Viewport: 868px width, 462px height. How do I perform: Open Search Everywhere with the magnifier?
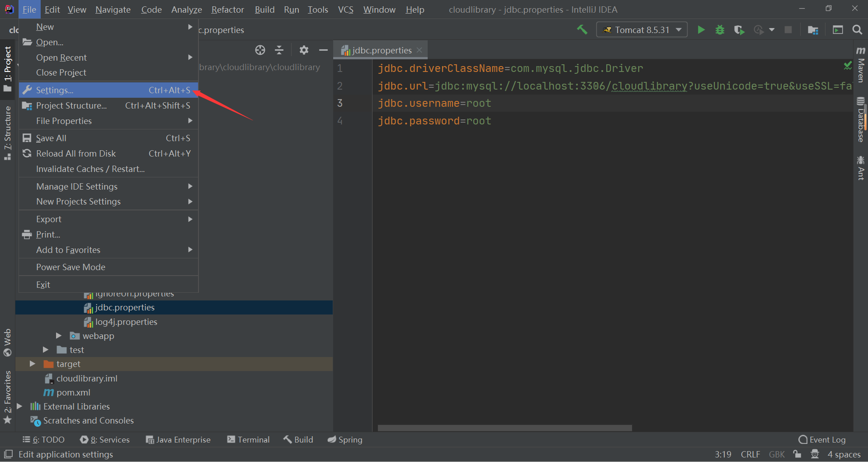(857, 29)
